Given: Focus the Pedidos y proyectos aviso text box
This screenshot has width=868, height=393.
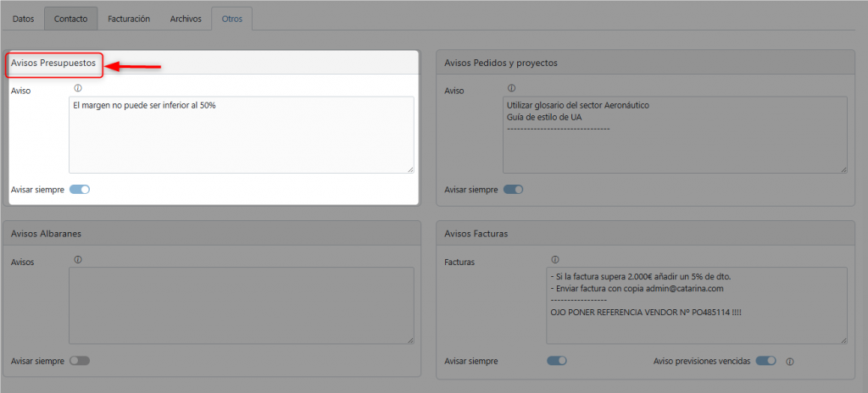Looking at the screenshot, I should [x=674, y=135].
